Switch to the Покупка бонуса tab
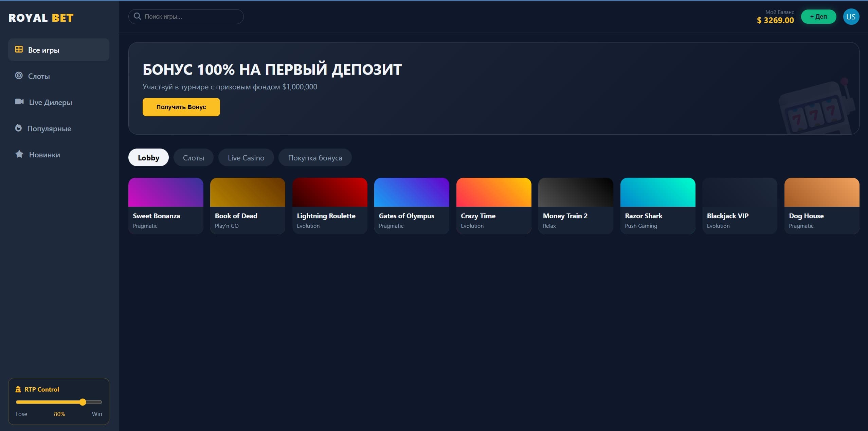 coord(315,157)
